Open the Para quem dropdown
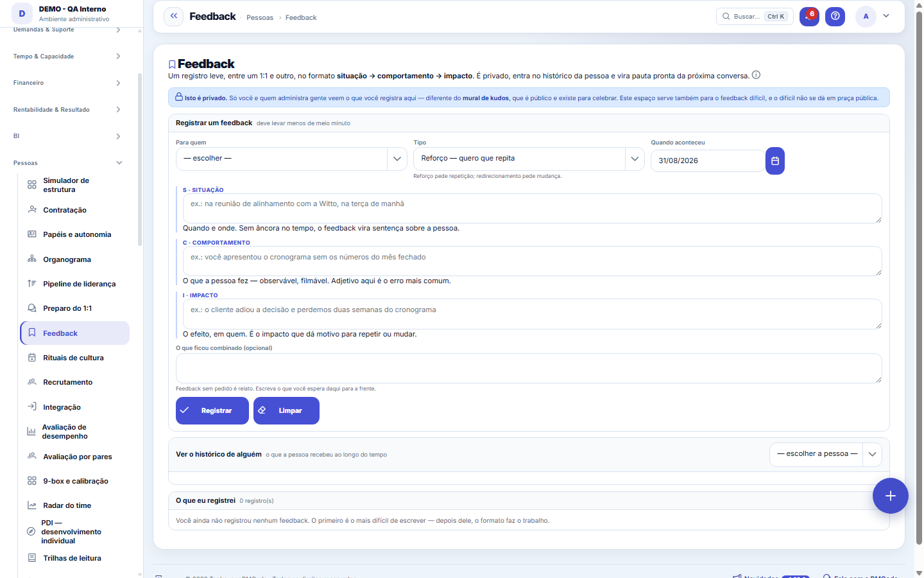This screenshot has height=578, width=924. (x=291, y=159)
